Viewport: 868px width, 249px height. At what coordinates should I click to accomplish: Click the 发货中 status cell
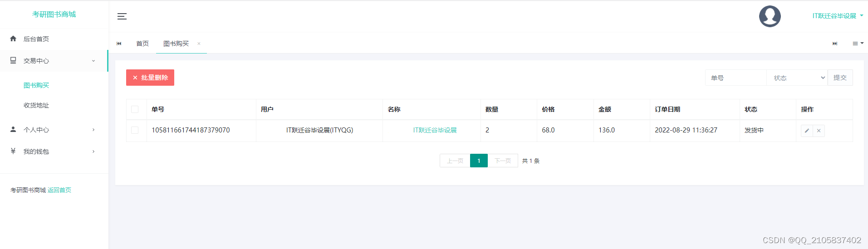[754, 130]
